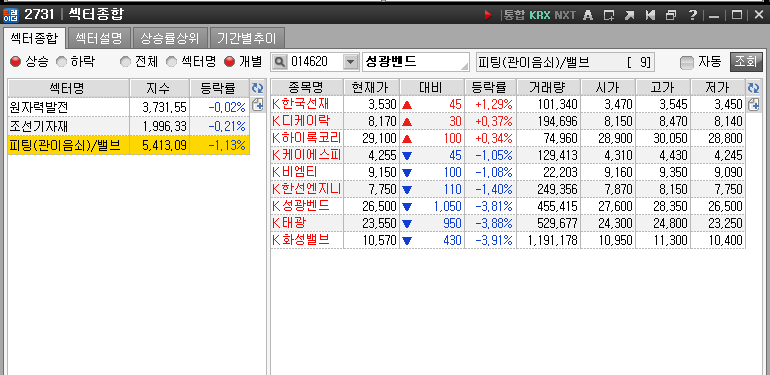Viewport: 770px width, 375px height.
Task: Click the app logo icon beside 2731
Action: tap(10, 15)
